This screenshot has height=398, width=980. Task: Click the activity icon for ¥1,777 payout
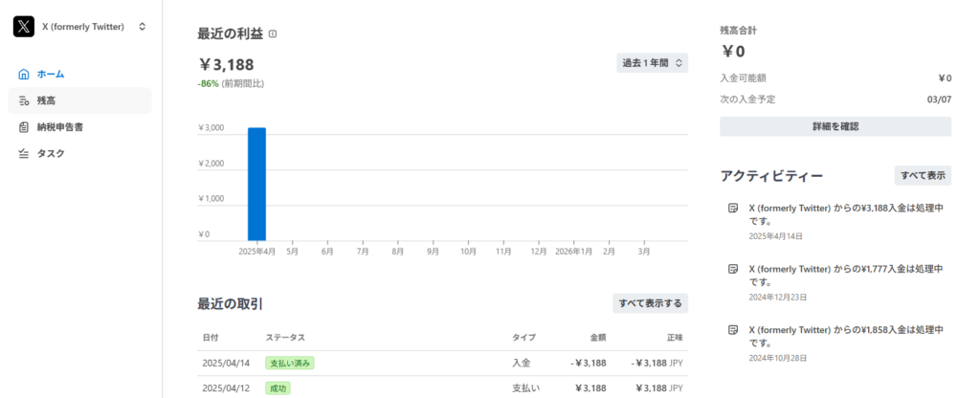[733, 269]
